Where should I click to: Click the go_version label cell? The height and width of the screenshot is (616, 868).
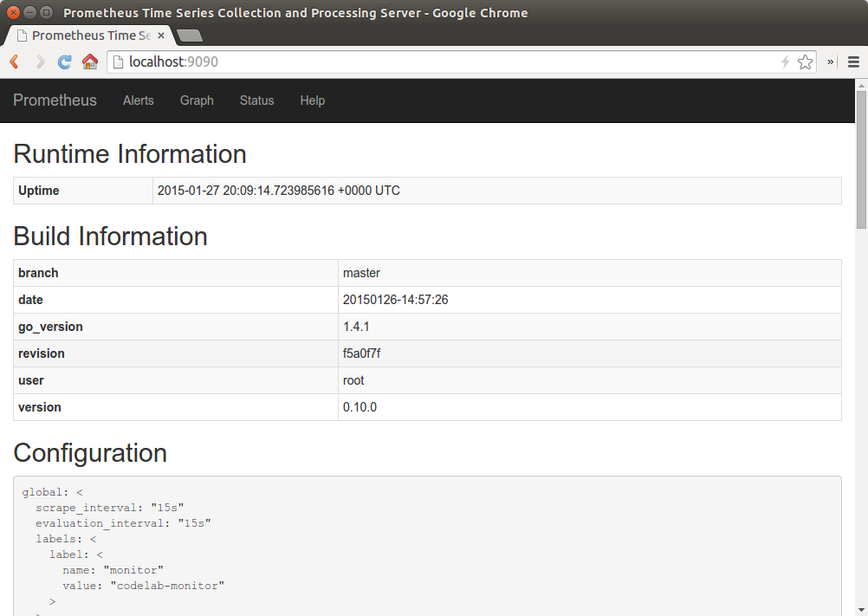click(x=176, y=327)
